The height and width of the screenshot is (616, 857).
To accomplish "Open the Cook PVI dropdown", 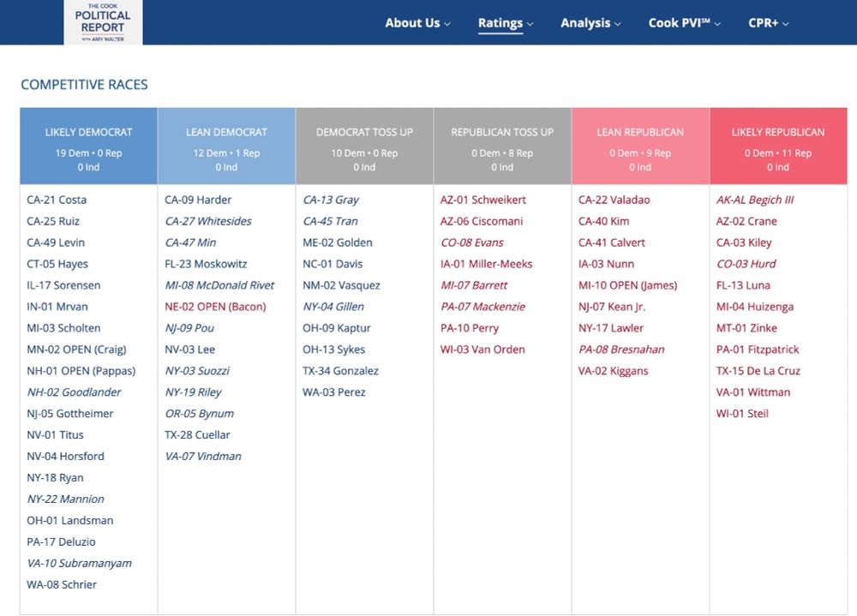I will coord(684,24).
